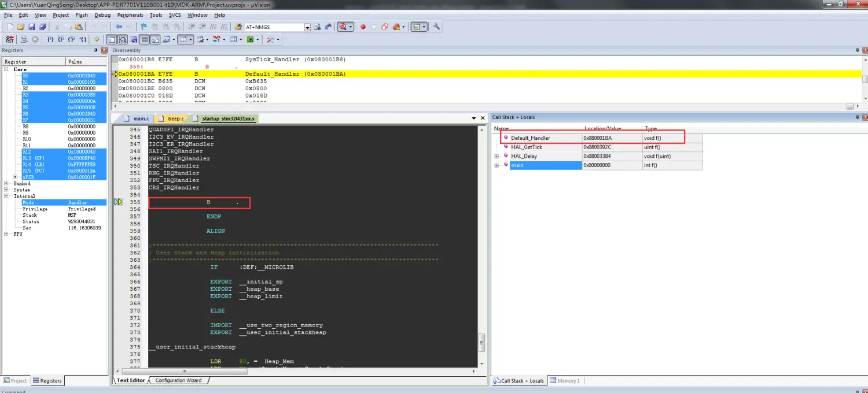Expand the Banked registers tree node

pos(7,184)
